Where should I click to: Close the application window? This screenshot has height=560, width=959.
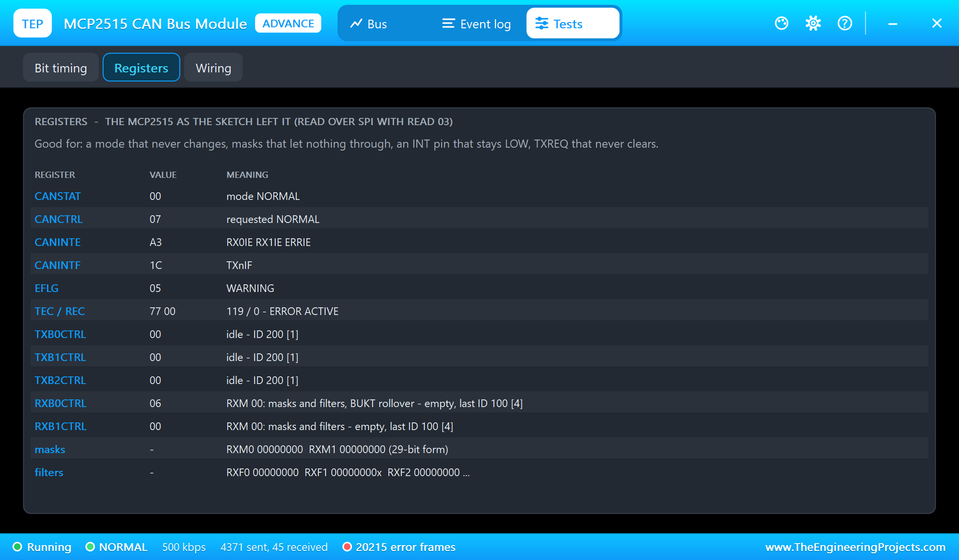pyautogui.click(x=937, y=23)
